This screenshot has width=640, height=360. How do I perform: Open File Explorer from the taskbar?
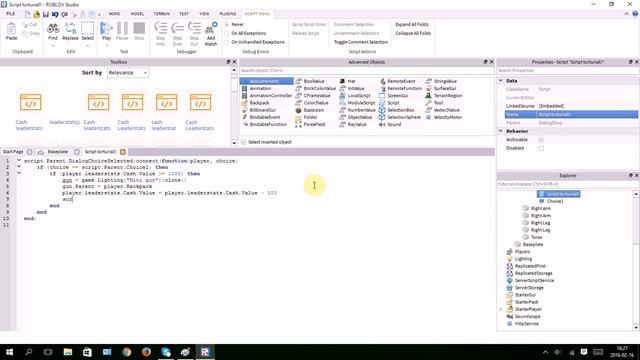(x=68, y=352)
